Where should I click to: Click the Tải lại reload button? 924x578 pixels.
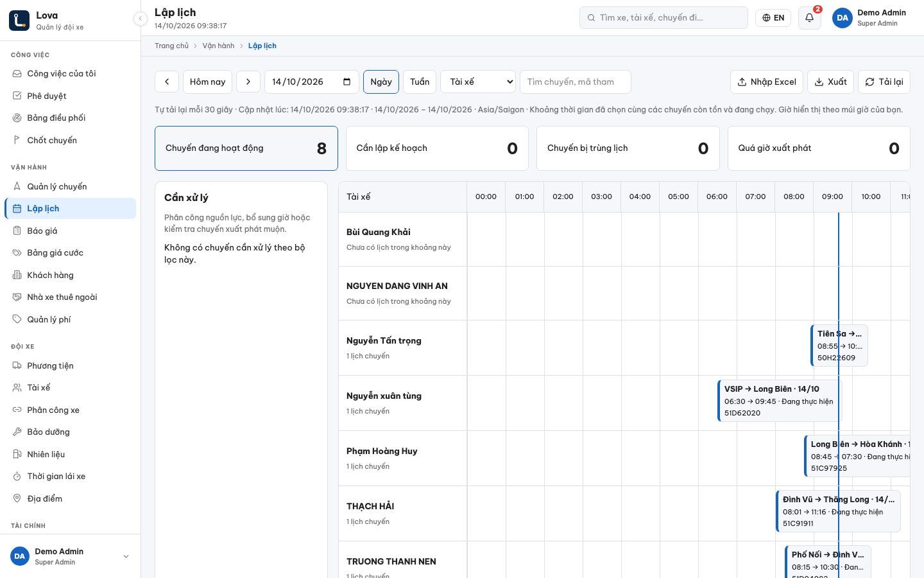pyautogui.click(x=884, y=82)
